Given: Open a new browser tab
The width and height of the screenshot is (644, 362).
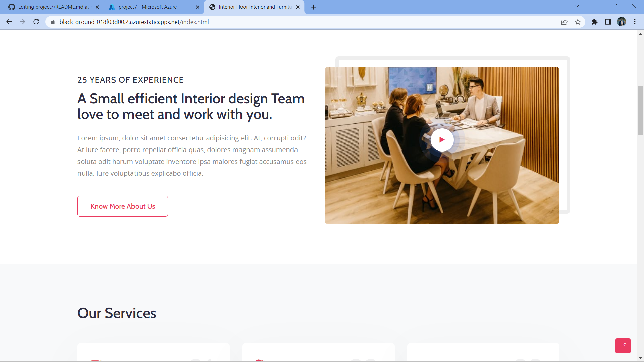Looking at the screenshot, I should tap(314, 7).
